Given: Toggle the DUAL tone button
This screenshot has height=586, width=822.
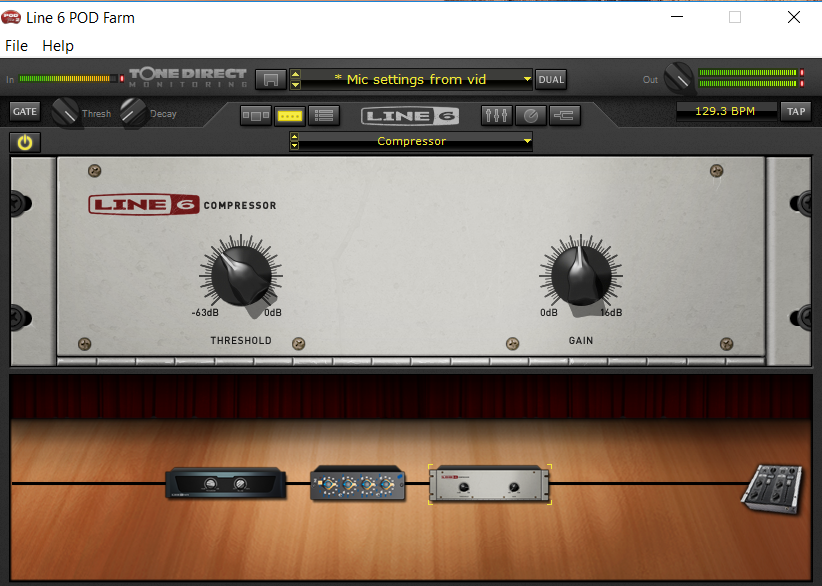Looking at the screenshot, I should point(551,80).
